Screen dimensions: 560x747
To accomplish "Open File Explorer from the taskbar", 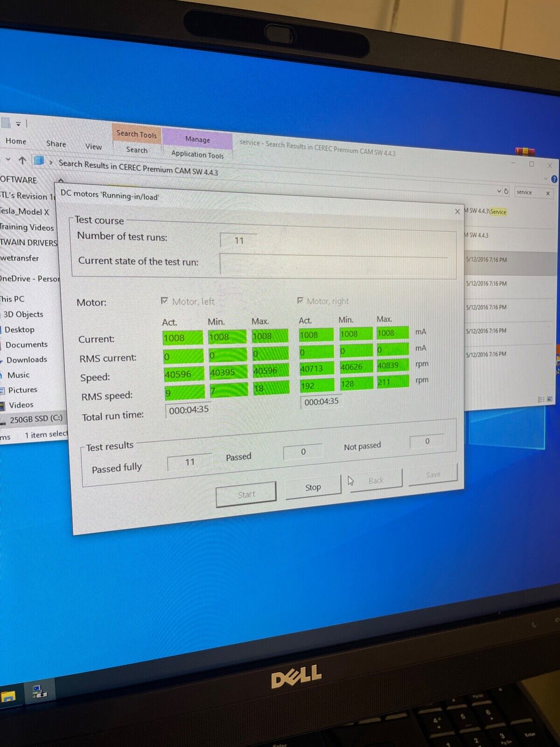I will (x=7, y=696).
